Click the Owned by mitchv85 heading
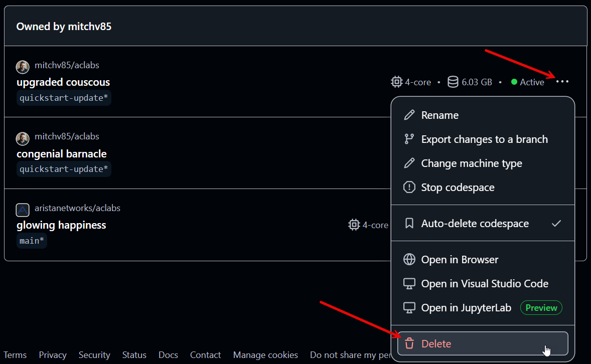The height and width of the screenshot is (364, 591). tap(64, 27)
